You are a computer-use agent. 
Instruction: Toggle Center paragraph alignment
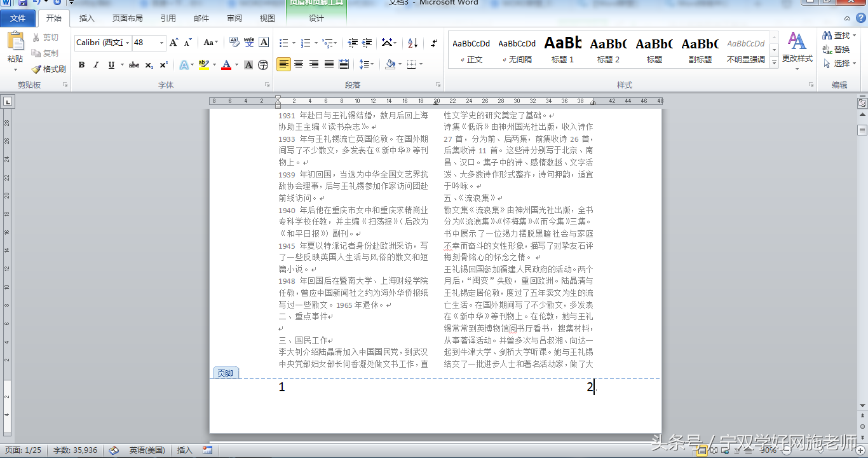pos(298,64)
